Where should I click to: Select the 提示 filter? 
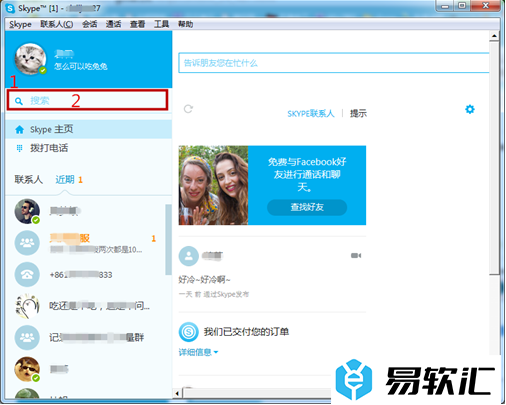tap(358, 114)
